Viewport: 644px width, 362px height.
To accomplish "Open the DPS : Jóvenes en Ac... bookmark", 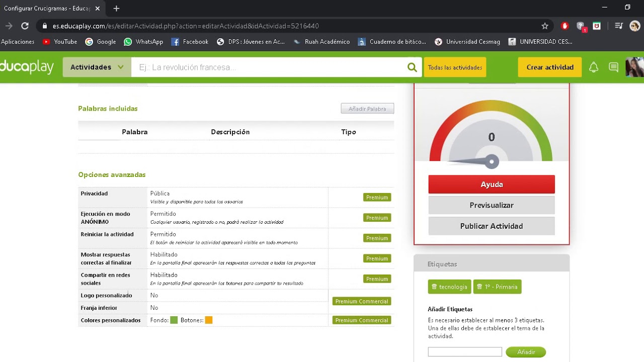I will [251, 42].
